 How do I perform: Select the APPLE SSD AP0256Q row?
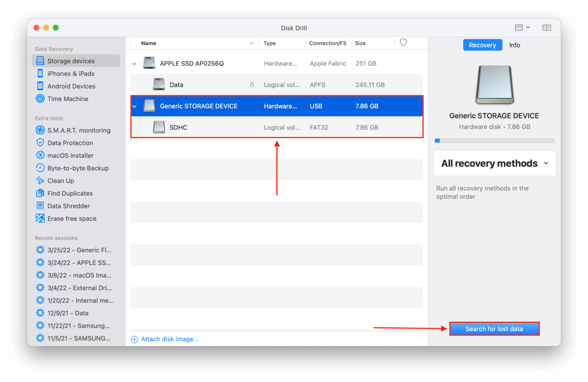(277, 64)
